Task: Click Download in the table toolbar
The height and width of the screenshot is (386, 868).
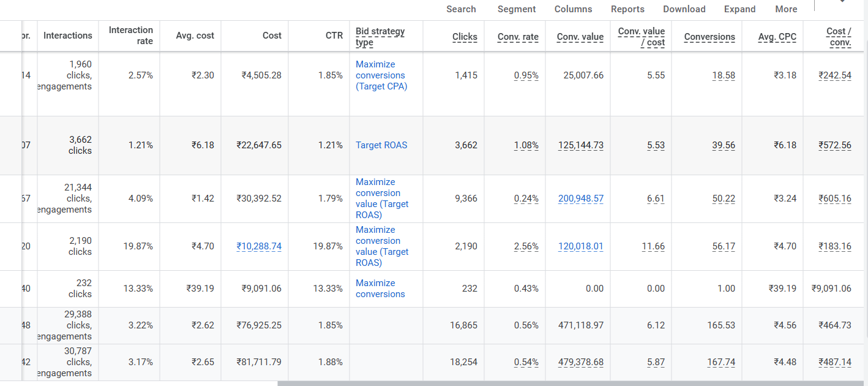Action: [x=684, y=9]
